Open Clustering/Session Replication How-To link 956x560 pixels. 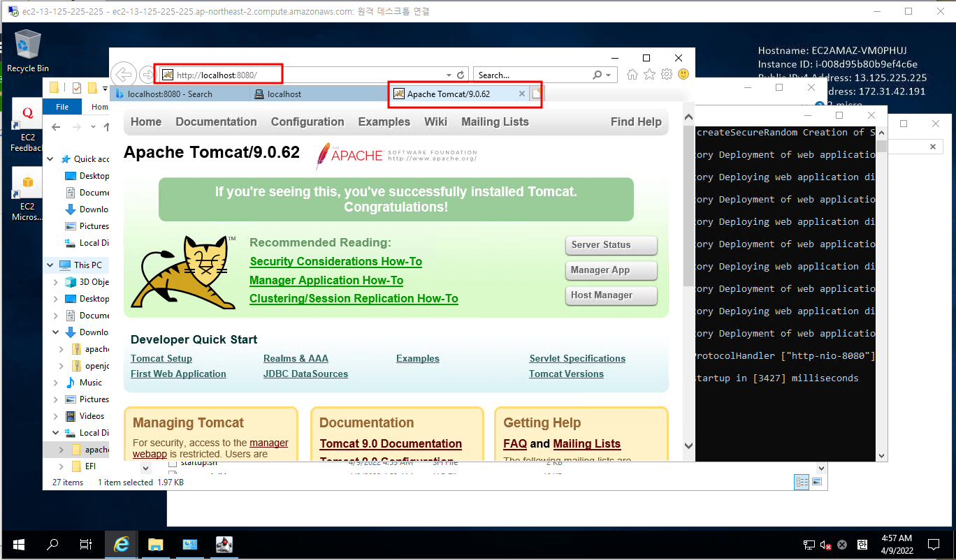354,298
